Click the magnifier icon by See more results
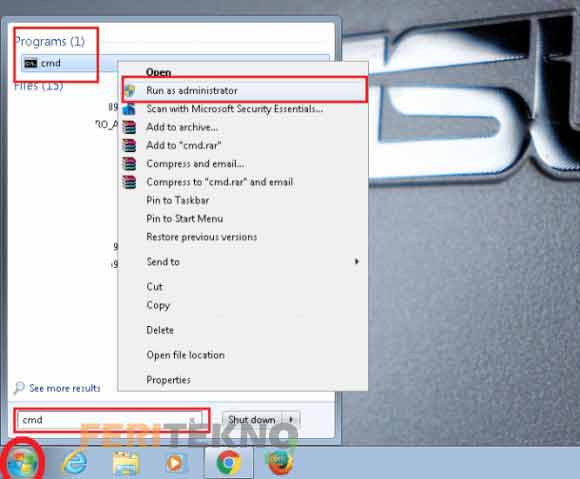 (x=19, y=388)
